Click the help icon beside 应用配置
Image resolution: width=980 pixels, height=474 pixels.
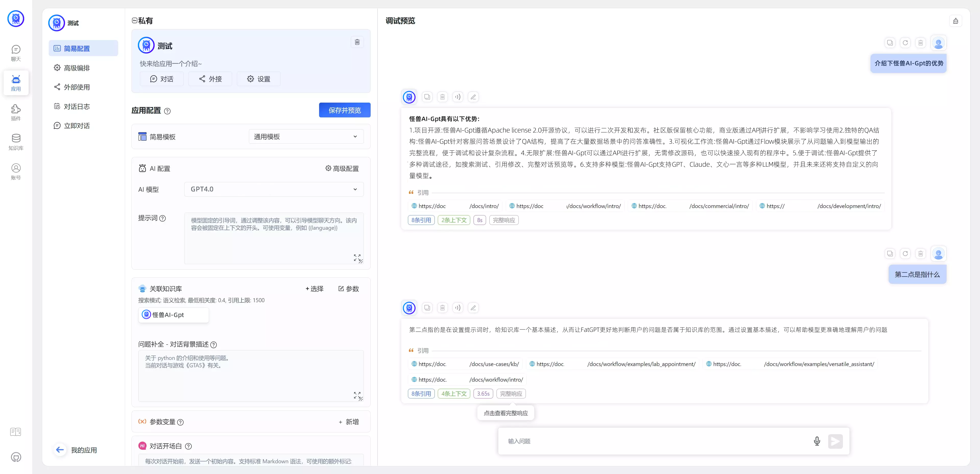pos(167,111)
